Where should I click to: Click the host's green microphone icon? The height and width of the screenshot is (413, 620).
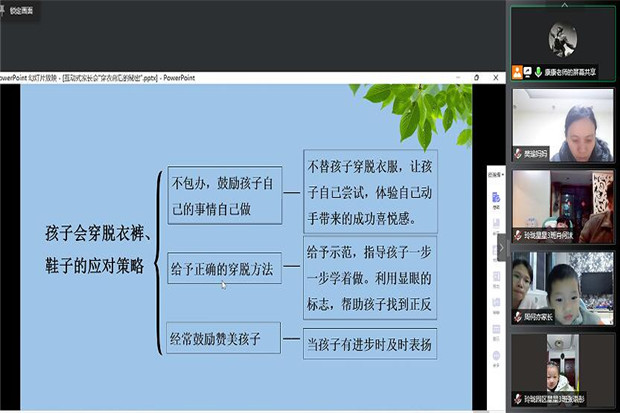[x=539, y=72]
